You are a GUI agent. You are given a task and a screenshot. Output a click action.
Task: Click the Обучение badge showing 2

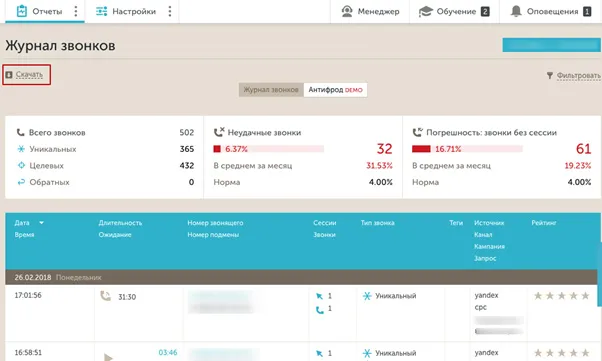click(485, 12)
